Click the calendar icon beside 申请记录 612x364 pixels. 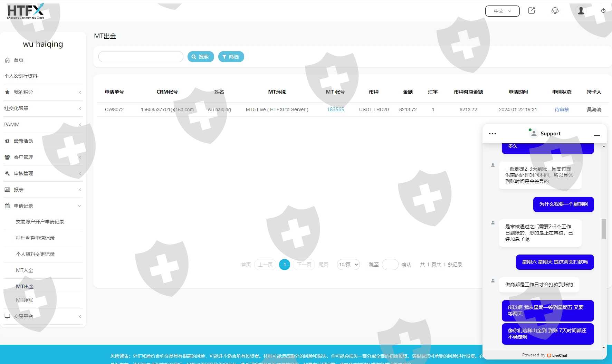click(x=7, y=206)
